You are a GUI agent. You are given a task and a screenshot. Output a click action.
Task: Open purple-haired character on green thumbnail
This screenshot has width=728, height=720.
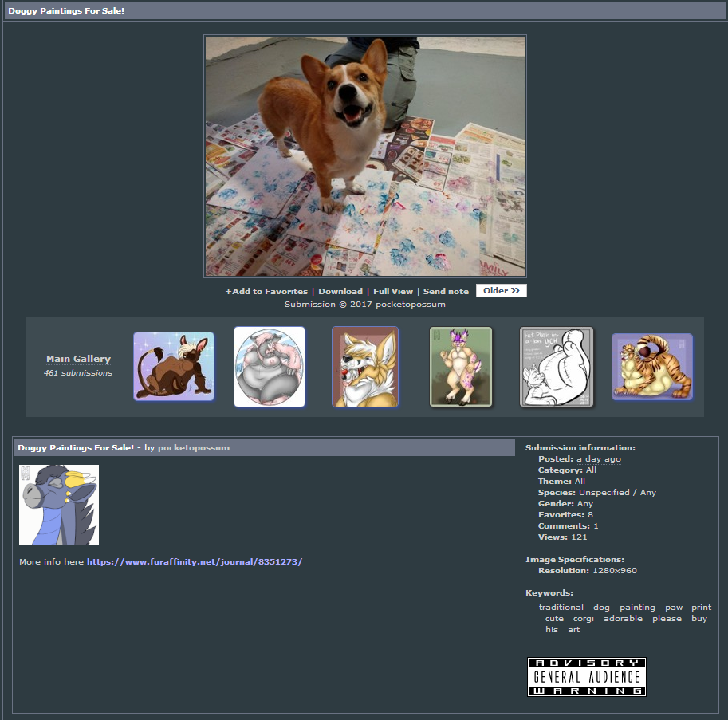(x=461, y=367)
